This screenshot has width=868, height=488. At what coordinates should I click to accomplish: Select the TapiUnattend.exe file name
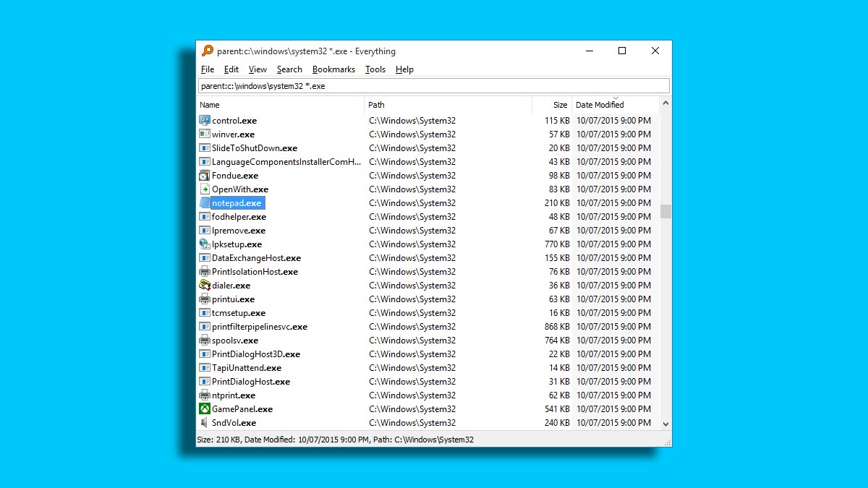click(x=247, y=368)
